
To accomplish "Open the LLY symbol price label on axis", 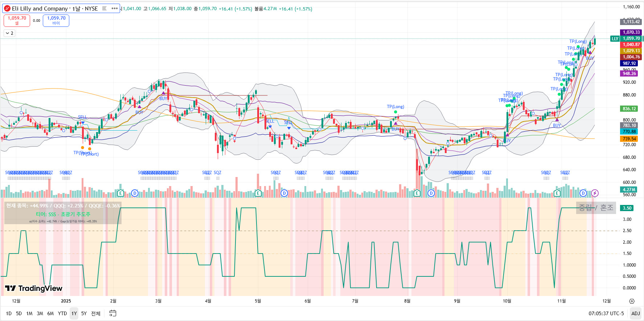I will click(x=615, y=38).
